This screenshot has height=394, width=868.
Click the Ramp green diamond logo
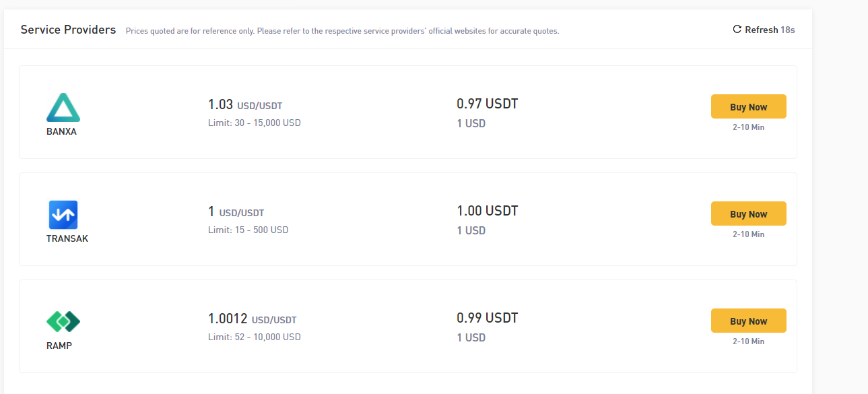click(63, 322)
